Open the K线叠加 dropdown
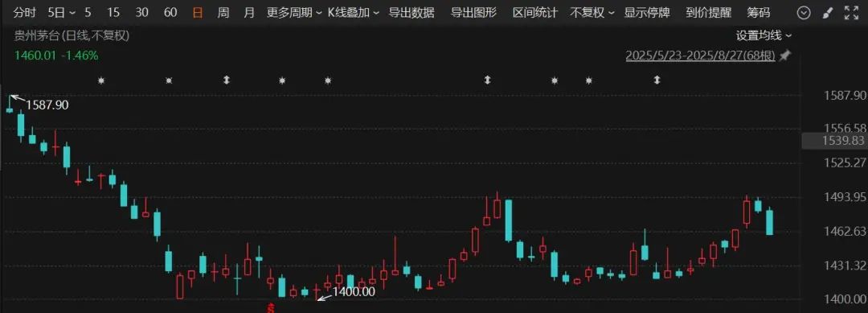The image size is (868, 313). click(354, 12)
